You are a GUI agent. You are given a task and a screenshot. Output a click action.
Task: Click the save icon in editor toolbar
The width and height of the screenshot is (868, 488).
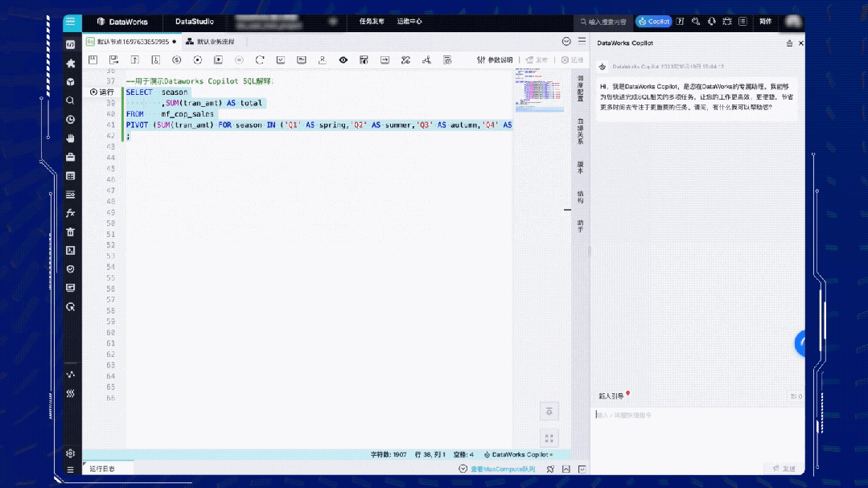93,59
